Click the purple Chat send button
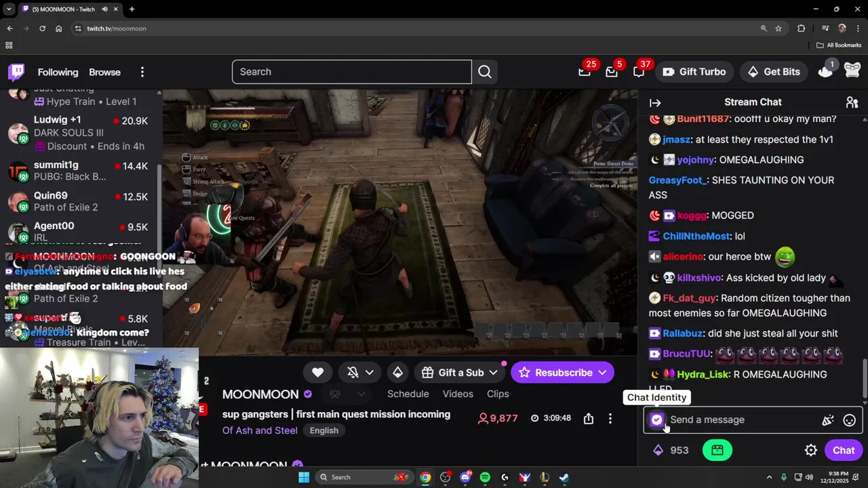This screenshot has width=868, height=488. (844, 451)
